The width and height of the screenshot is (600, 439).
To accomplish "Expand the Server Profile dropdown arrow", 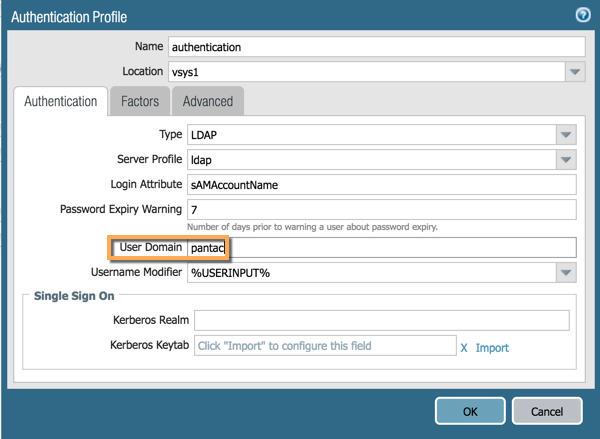I will click(566, 159).
